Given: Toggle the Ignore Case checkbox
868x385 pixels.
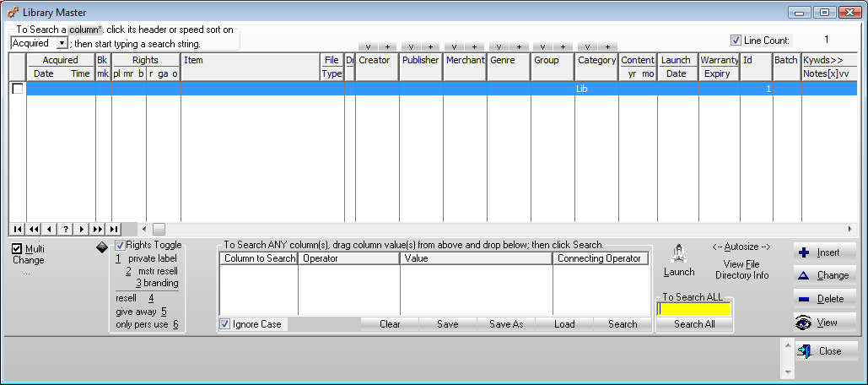Looking at the screenshot, I should point(224,324).
